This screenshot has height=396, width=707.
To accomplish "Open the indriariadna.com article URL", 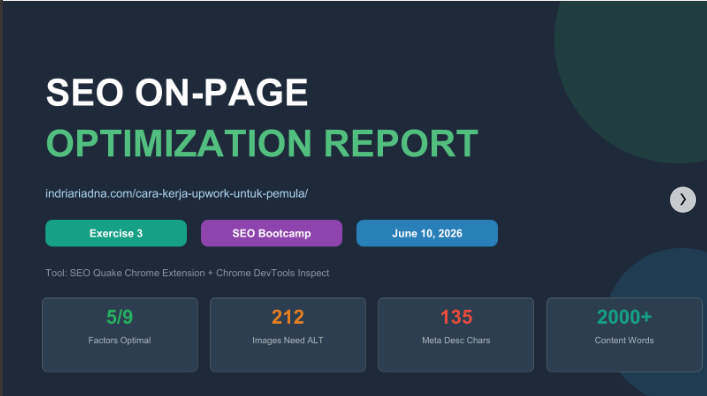I will coord(176,194).
